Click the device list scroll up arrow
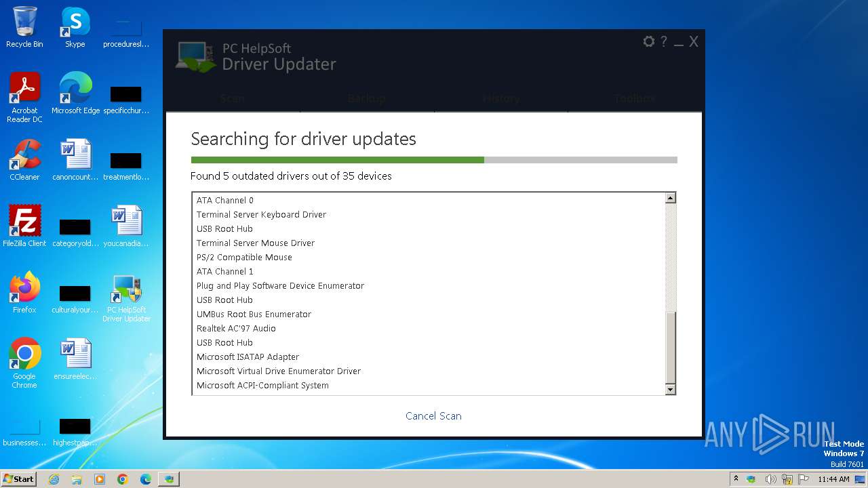The height and width of the screenshot is (488, 868). 670,199
